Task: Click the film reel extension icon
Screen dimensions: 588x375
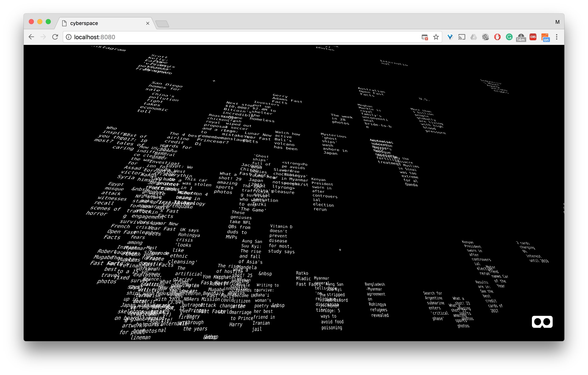Action: pyautogui.click(x=485, y=37)
